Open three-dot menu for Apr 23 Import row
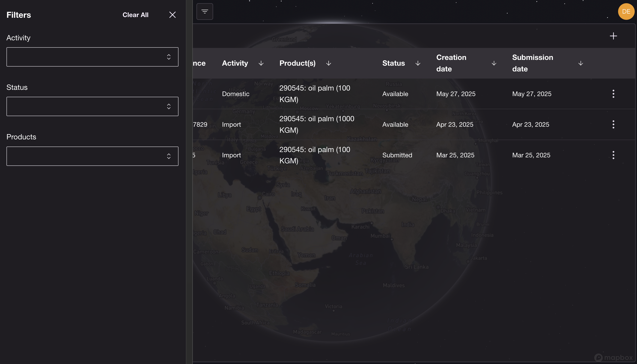Viewport: 637px width, 364px height. pyautogui.click(x=613, y=124)
